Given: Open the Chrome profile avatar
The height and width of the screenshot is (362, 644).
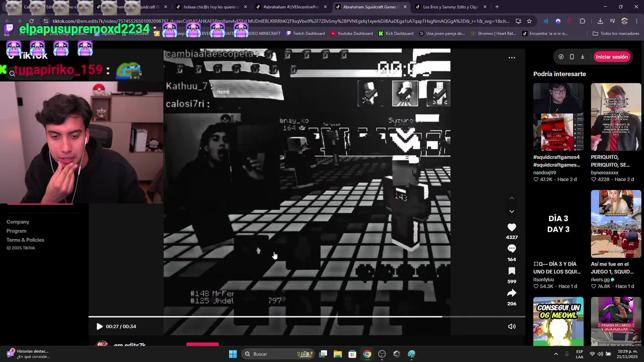Looking at the screenshot, I should point(624,21).
